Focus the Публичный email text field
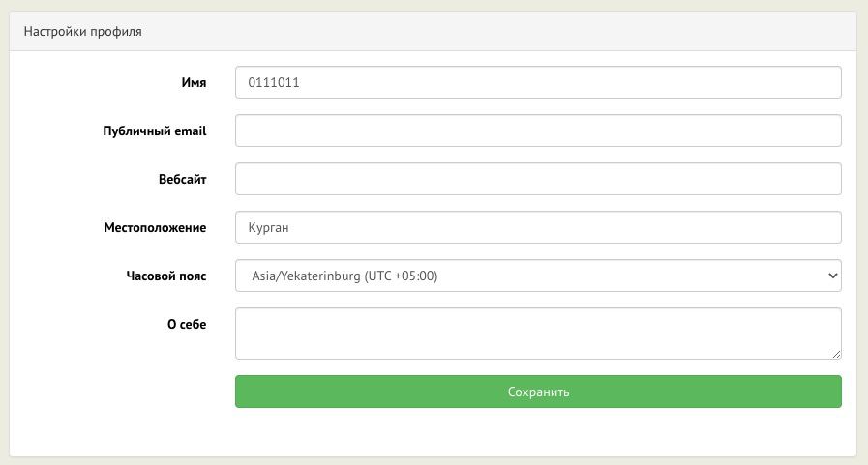Viewport: 868px width, 465px height. [538, 131]
